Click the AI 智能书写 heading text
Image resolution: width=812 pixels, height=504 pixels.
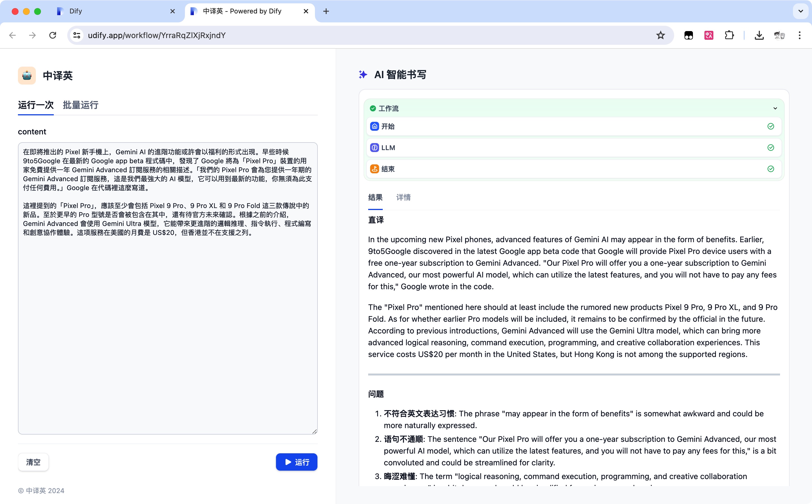tap(400, 75)
